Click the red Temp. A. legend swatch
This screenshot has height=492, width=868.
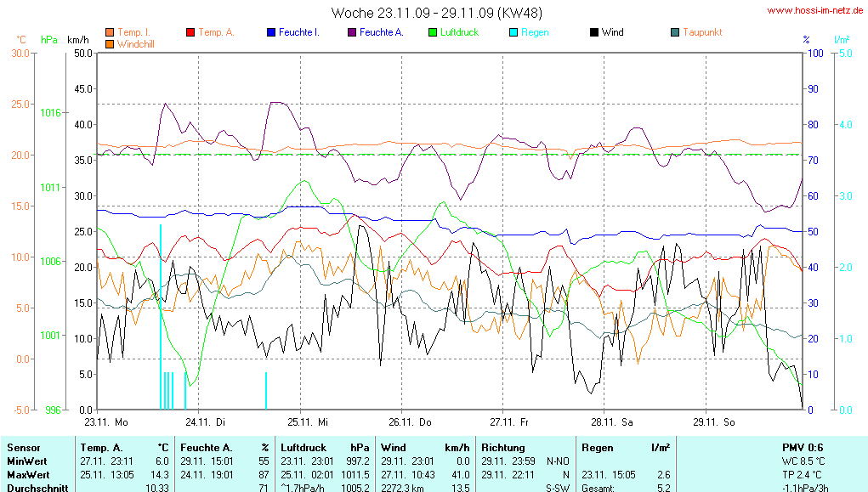[x=190, y=32]
